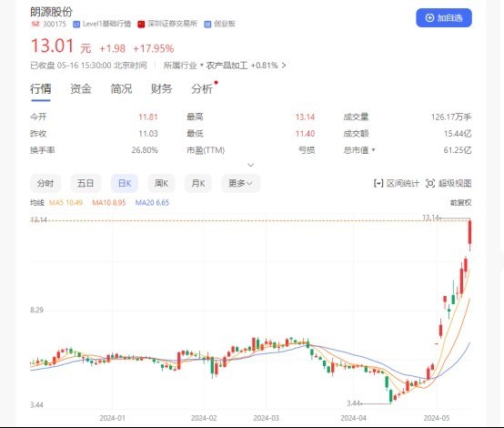Select 周K chart period
This screenshot has height=428, width=504.
(161, 183)
